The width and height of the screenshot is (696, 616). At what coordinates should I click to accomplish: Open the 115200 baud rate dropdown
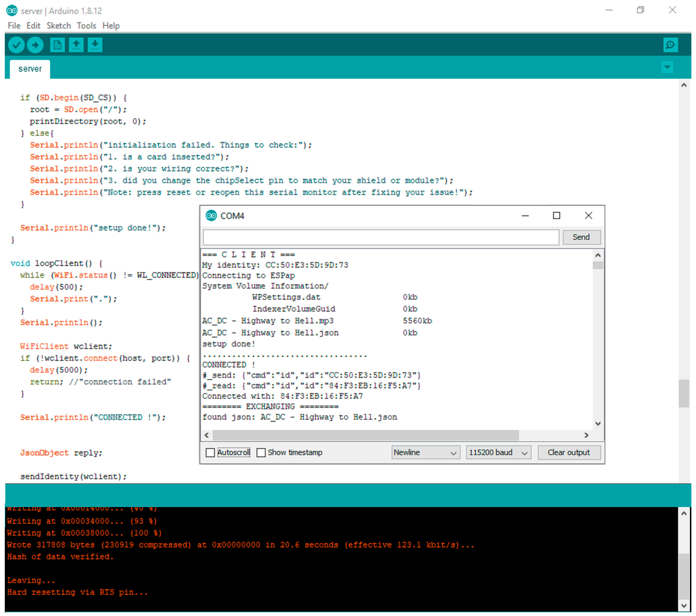[x=498, y=453]
